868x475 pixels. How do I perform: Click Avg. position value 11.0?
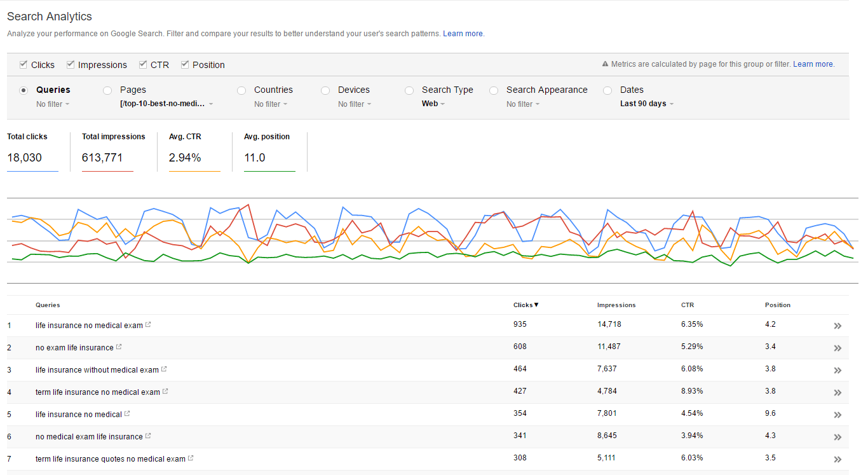coord(255,158)
